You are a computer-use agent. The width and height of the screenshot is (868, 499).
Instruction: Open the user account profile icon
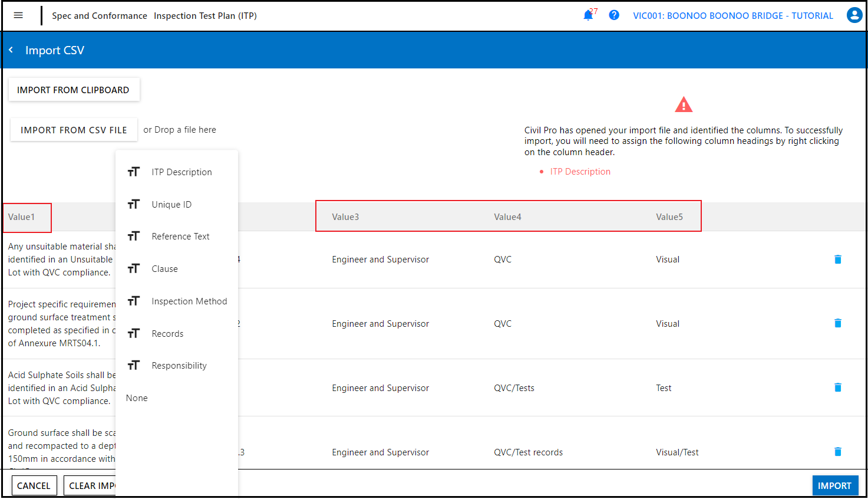[854, 15]
